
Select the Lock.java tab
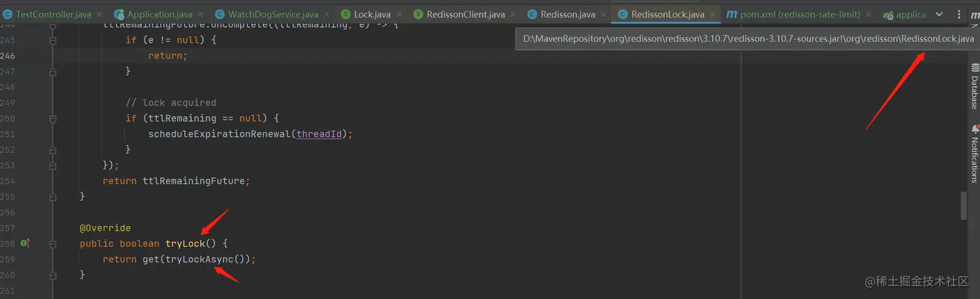click(372, 14)
